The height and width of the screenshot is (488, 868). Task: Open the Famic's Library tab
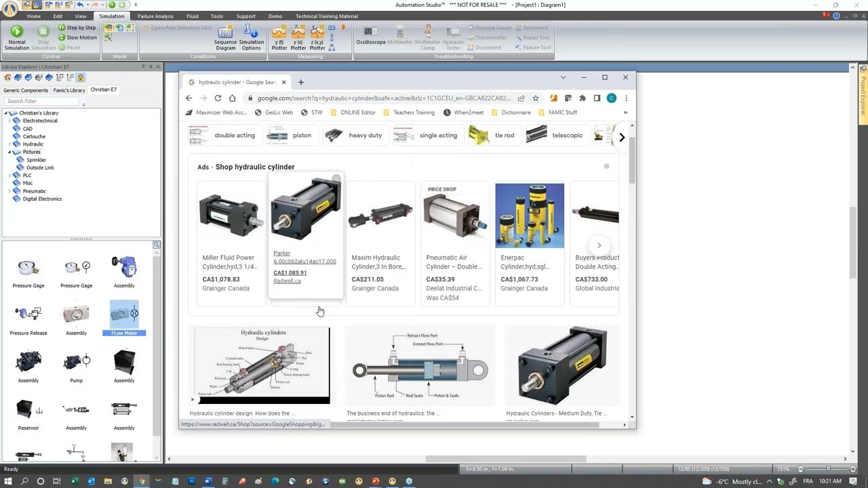click(x=69, y=90)
